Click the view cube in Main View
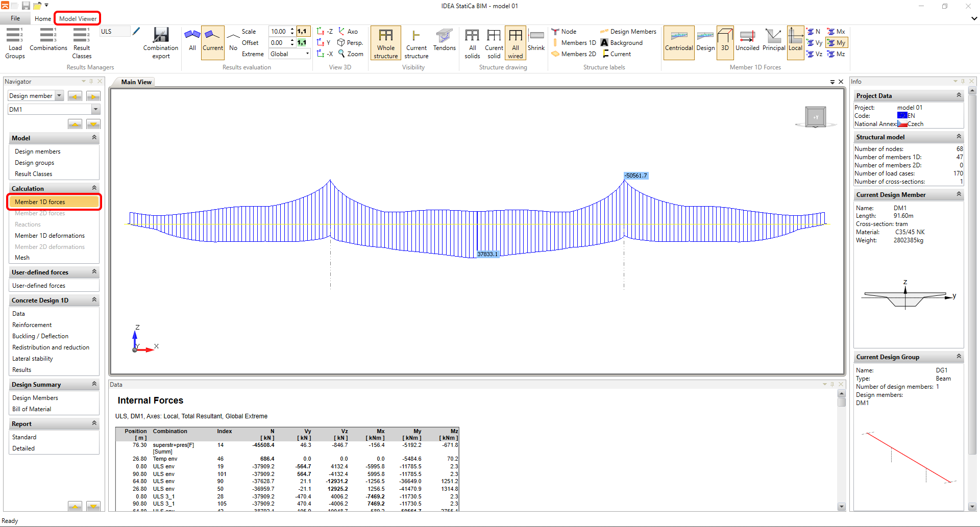Screen dimensions: 980x527 815,117
